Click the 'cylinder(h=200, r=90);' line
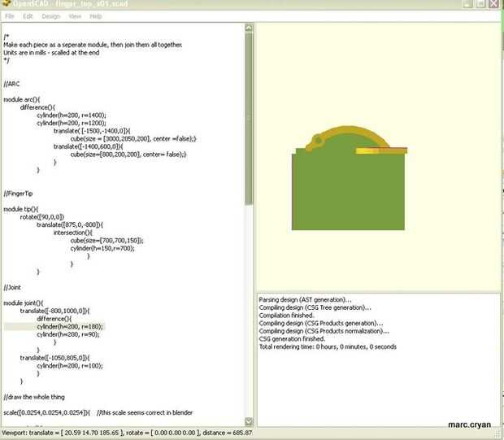This screenshot has height=440, width=504. click(x=68, y=334)
